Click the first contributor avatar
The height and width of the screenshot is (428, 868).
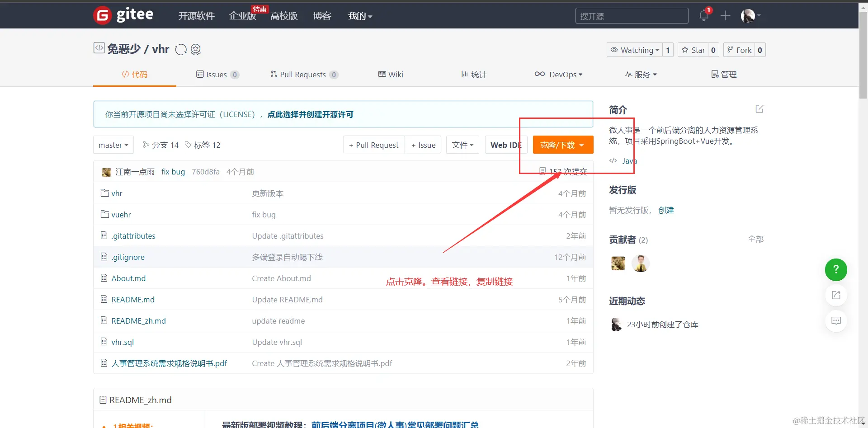618,263
